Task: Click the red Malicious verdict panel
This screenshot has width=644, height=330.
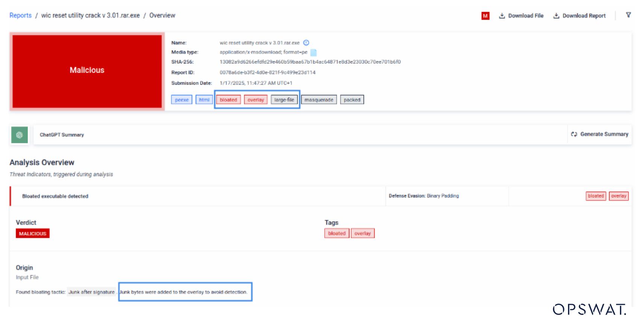Action: (x=87, y=71)
